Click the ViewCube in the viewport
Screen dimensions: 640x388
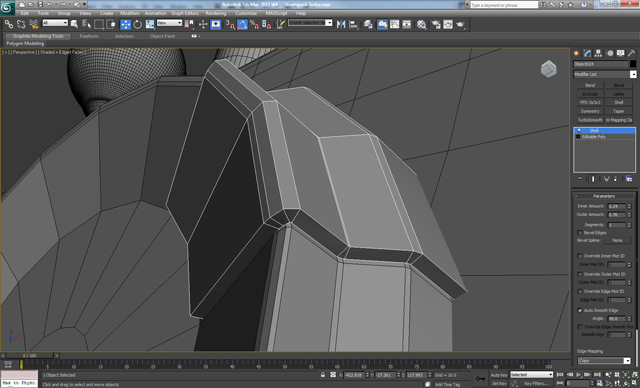[x=549, y=69]
